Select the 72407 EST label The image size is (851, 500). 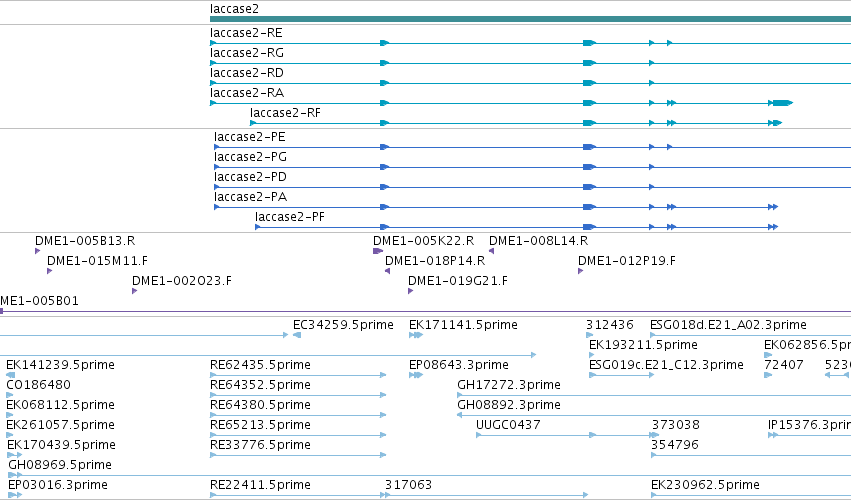783,365
